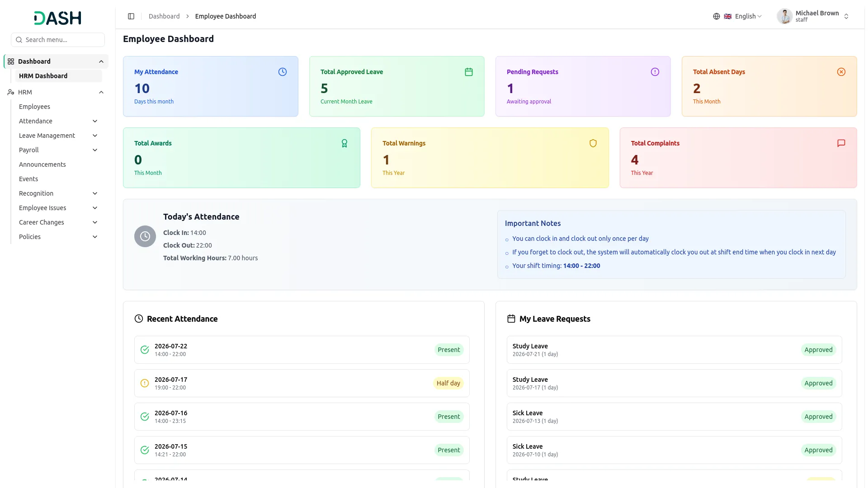Viewport: 868px width, 488px height.
Task: Click the chat icon in Total Complaints card
Action: [841, 143]
